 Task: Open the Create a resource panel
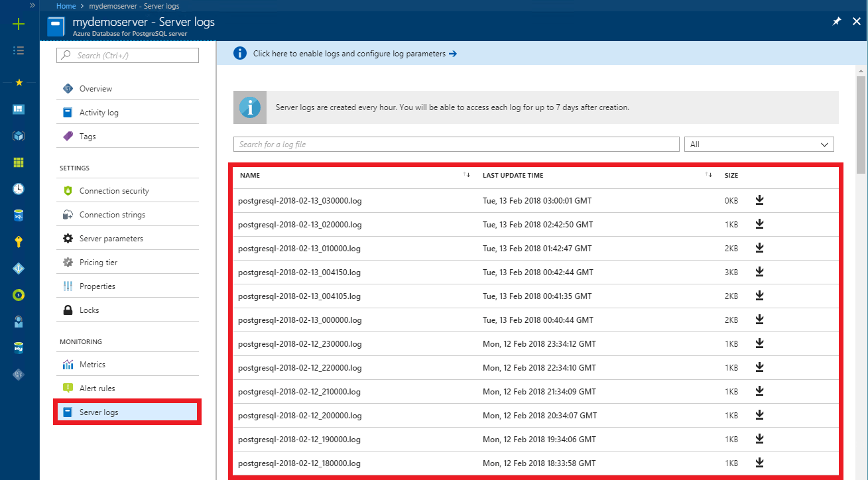point(19,25)
